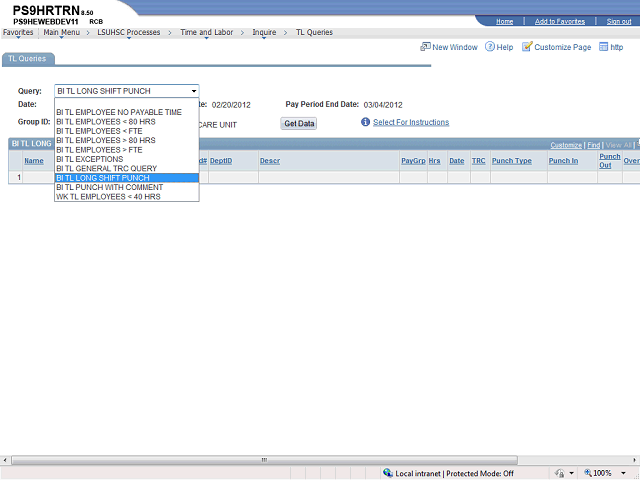The image size is (640, 480).
Task: Click the Customize Page pencil icon
Action: (x=527, y=47)
